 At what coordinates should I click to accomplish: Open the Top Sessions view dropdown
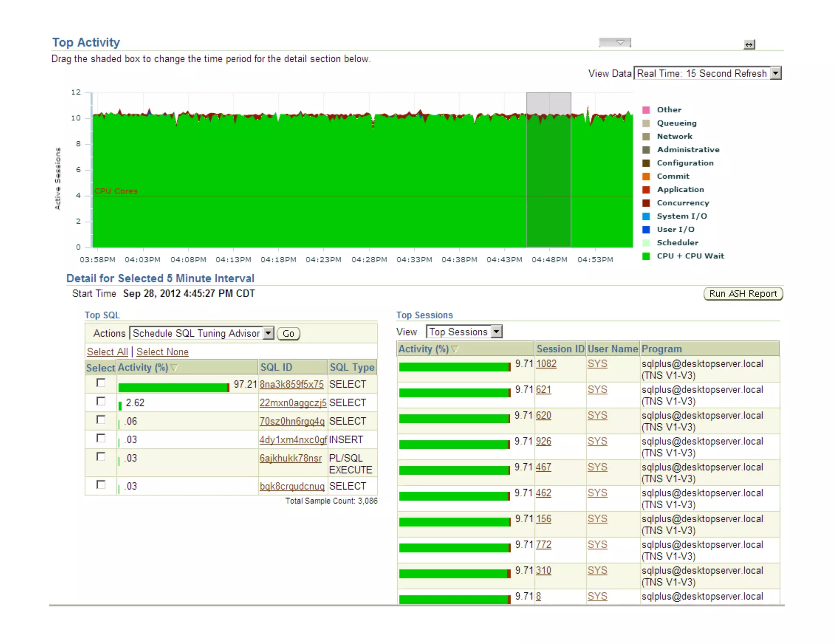(x=496, y=332)
